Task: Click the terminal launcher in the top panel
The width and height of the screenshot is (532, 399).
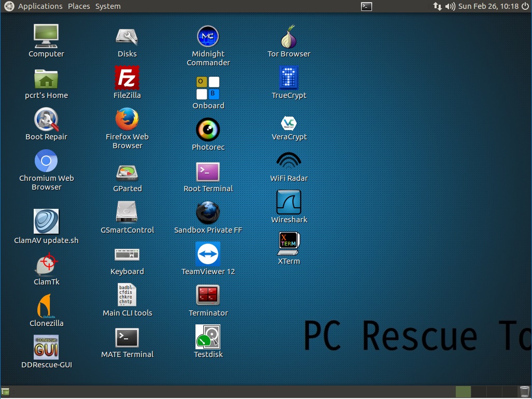Action: [366, 6]
